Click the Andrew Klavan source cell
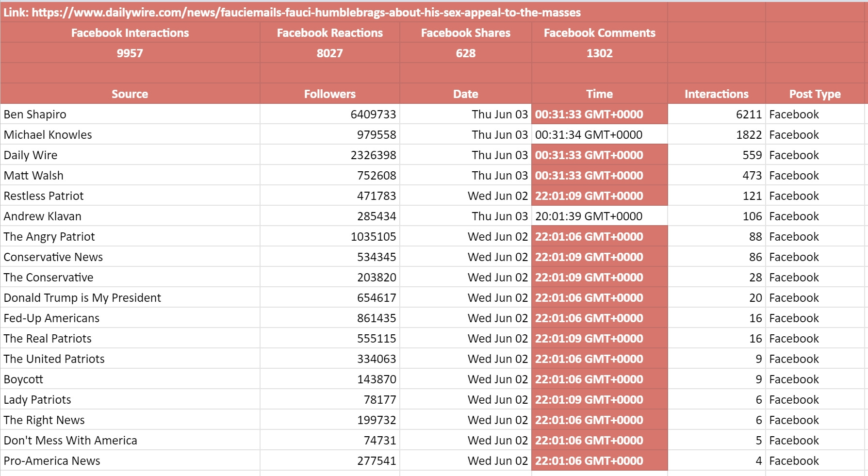Image resolution: width=868 pixels, height=476 pixels. tap(130, 216)
